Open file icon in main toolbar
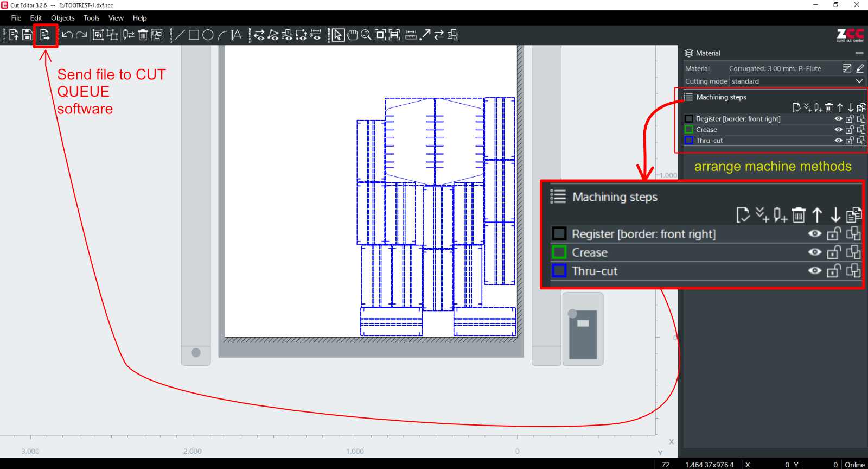868x469 pixels. (14, 35)
